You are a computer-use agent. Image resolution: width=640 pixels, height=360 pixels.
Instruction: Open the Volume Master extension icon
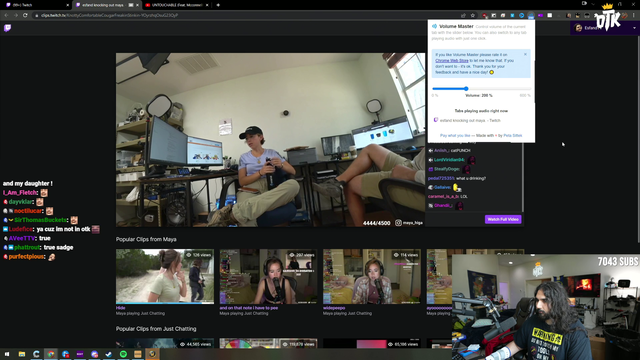531,16
